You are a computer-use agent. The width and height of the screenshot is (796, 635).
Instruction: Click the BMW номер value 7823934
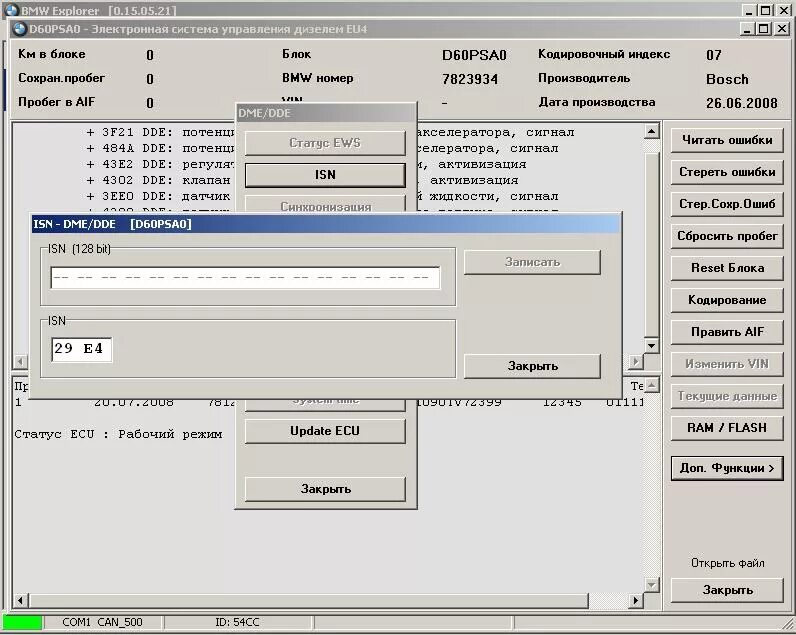point(470,79)
